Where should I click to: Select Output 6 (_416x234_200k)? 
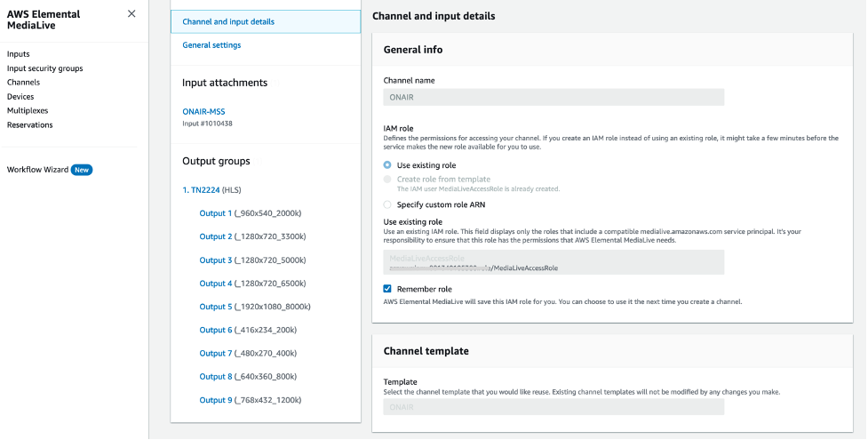[x=248, y=330]
